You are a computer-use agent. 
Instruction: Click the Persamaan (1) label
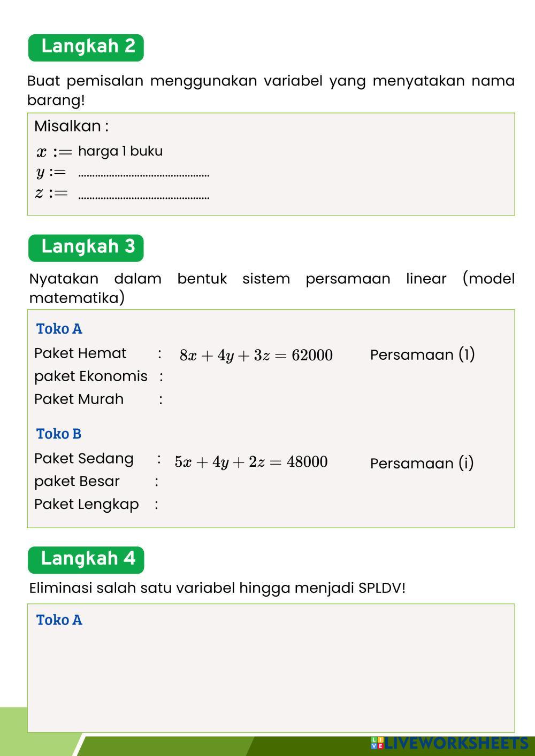(422, 355)
